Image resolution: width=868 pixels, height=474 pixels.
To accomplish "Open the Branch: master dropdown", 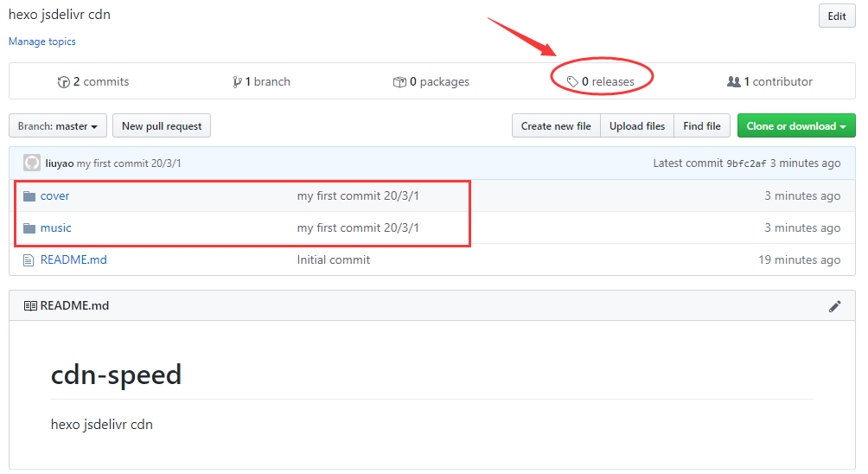I will click(58, 126).
